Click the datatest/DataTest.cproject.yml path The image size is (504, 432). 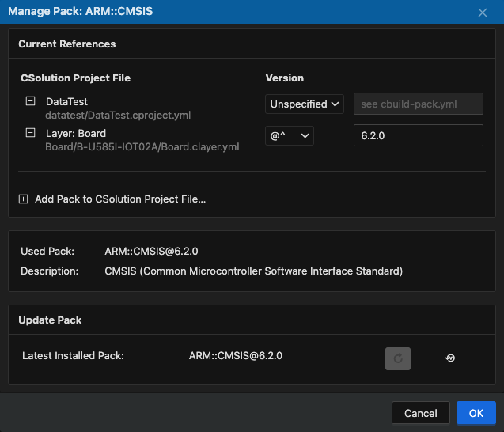pos(118,115)
